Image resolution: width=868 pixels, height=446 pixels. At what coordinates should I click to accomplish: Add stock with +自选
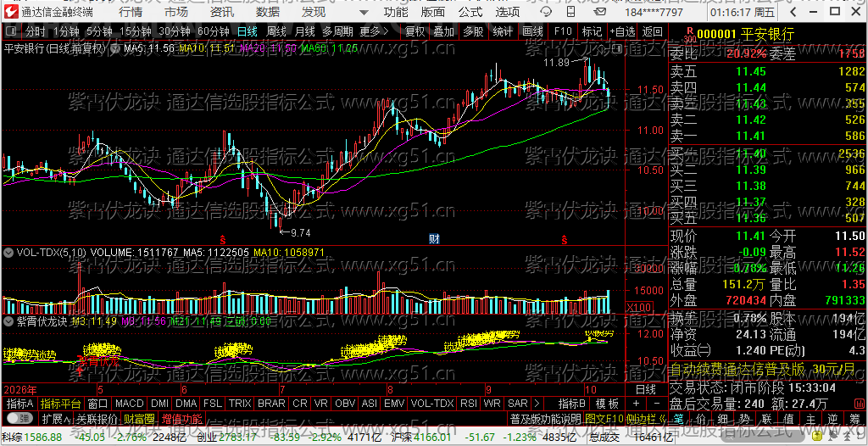coord(623,31)
